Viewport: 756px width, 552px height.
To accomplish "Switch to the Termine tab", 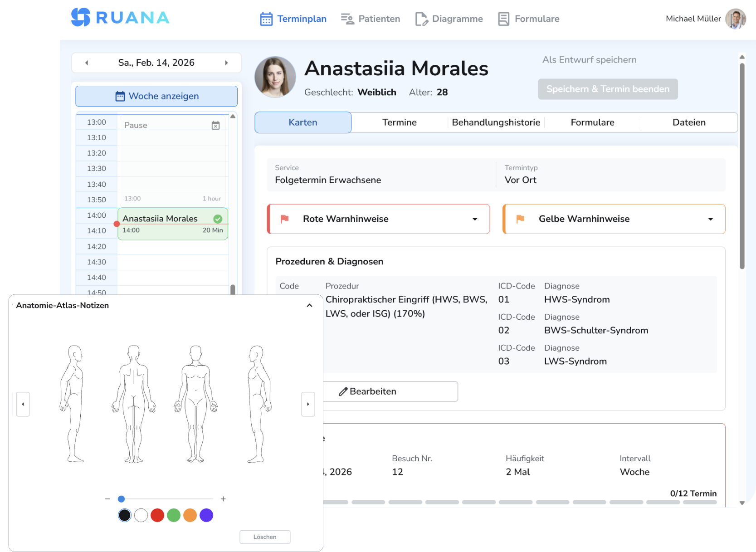I will coord(400,122).
